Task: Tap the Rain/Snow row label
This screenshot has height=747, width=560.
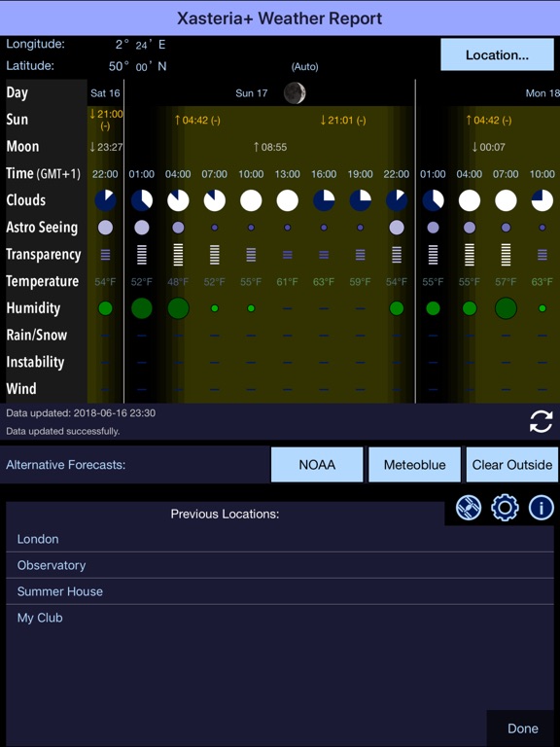Action: pyautogui.click(x=37, y=335)
